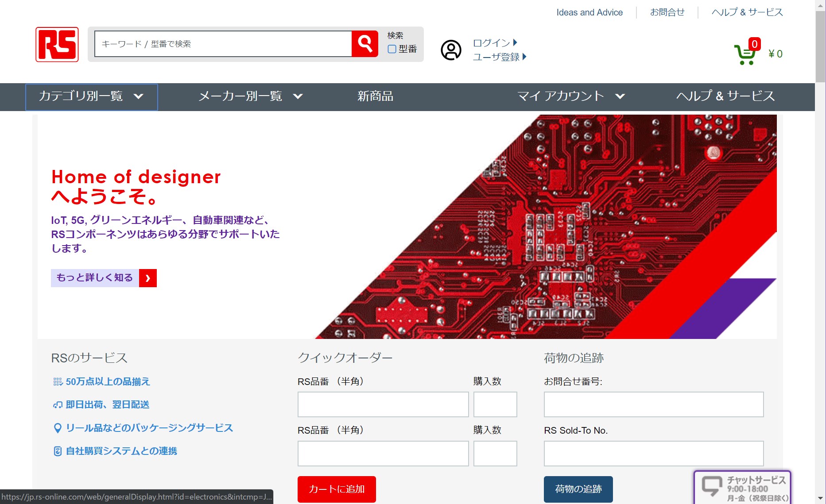Open the Ideas and Advice link
This screenshot has width=826, height=504.
(x=589, y=12)
